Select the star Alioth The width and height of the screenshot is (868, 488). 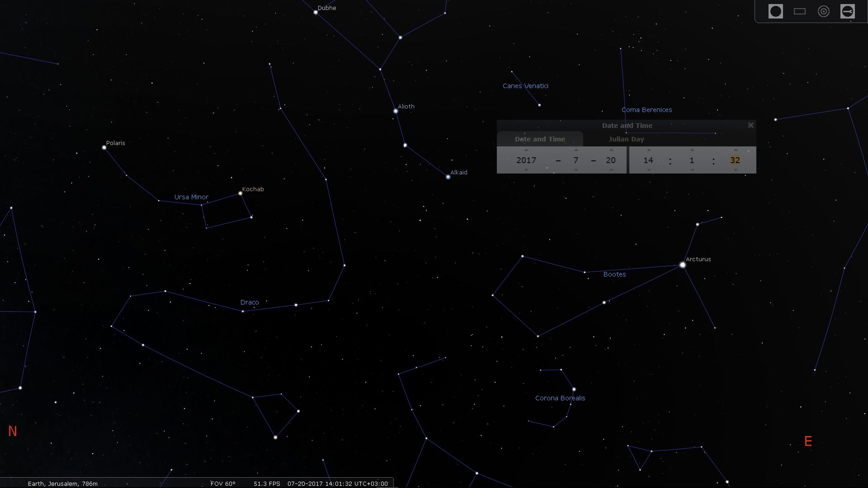396,111
